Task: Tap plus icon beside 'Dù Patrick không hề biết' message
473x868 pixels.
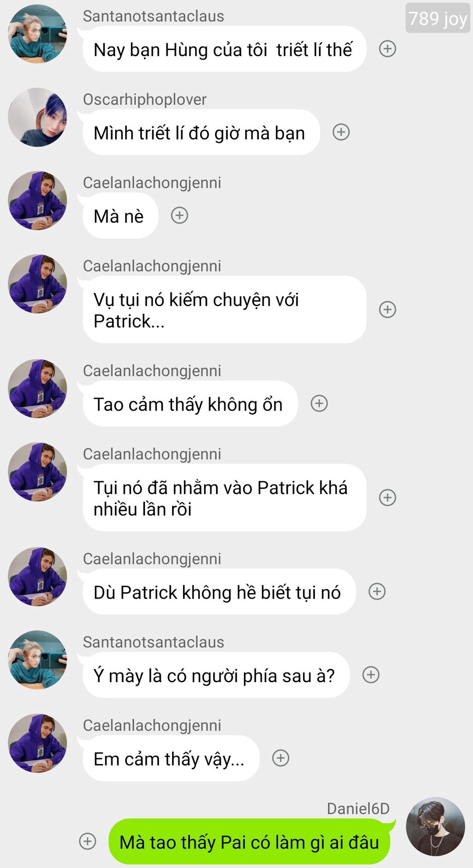Action: 377,591
